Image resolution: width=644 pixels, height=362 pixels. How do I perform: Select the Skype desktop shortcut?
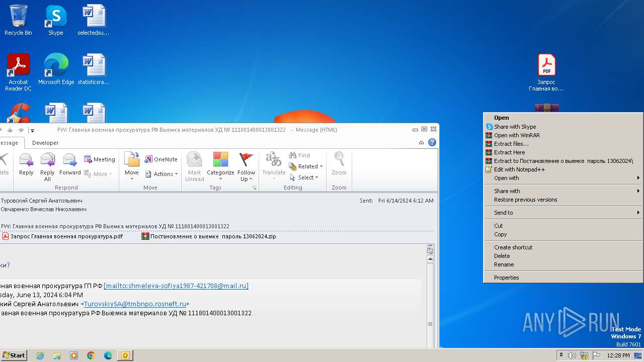56,20
